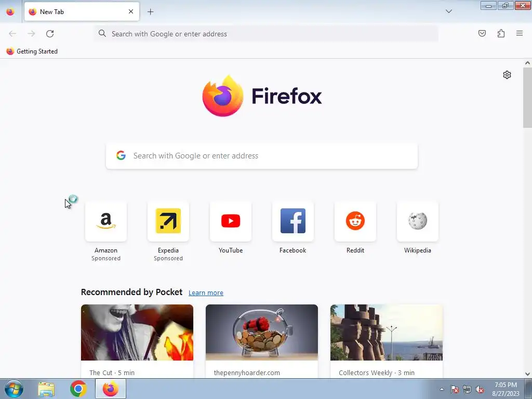The image size is (532, 399).
Task: Open Firefox View pinned tab icon
Action: click(x=10, y=12)
